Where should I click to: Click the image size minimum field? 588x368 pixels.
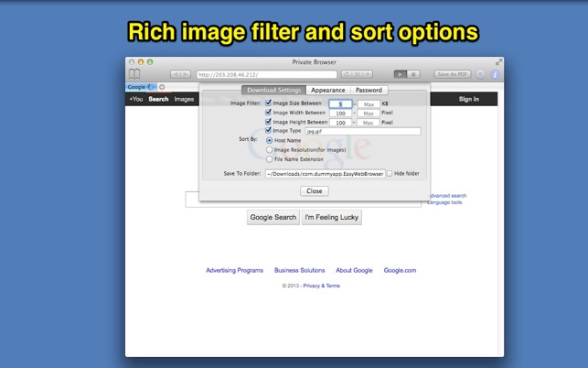coord(340,104)
